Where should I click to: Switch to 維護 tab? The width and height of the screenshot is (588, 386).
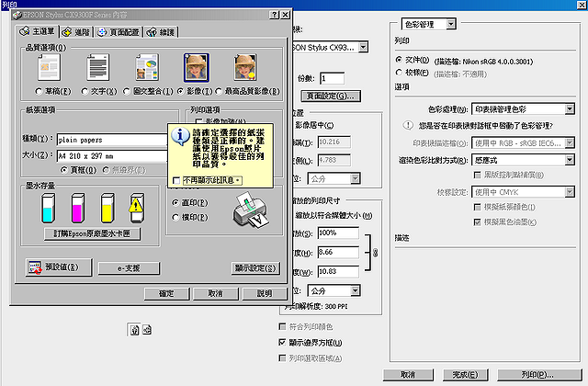point(161,32)
